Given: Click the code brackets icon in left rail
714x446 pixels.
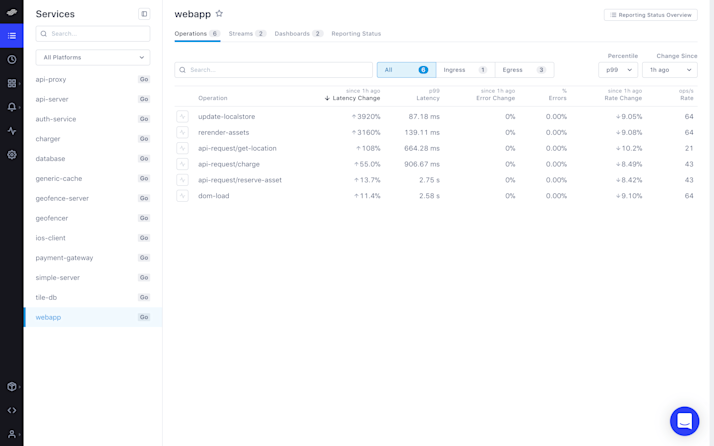Looking at the screenshot, I should (12, 410).
